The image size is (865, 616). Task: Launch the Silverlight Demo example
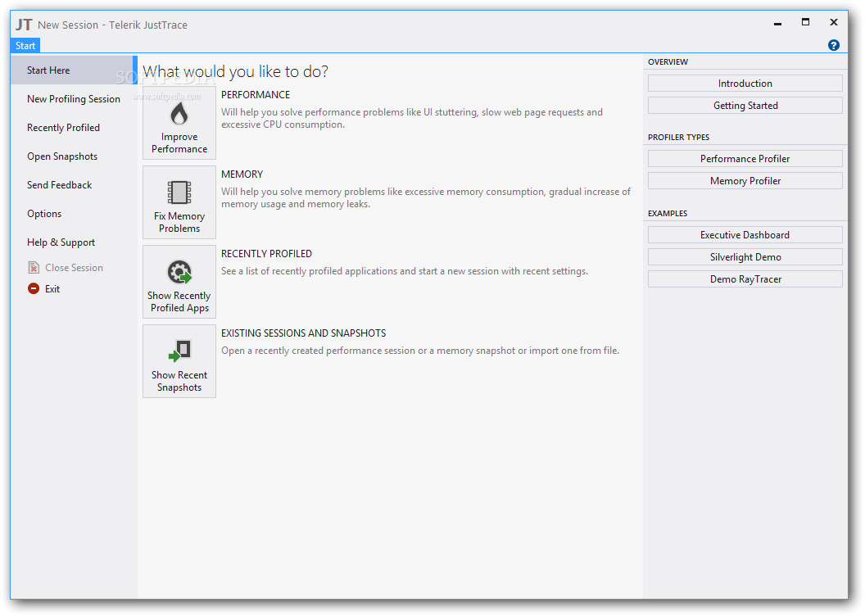745,257
